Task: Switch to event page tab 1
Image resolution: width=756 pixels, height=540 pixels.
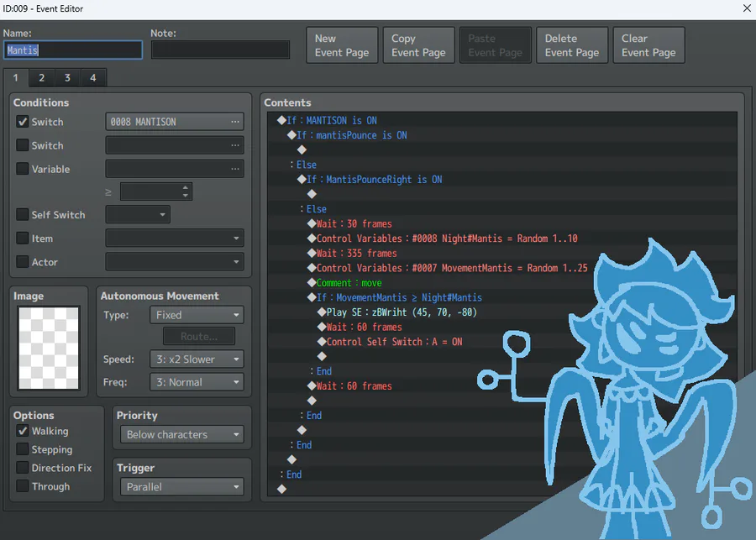Action: pos(15,77)
